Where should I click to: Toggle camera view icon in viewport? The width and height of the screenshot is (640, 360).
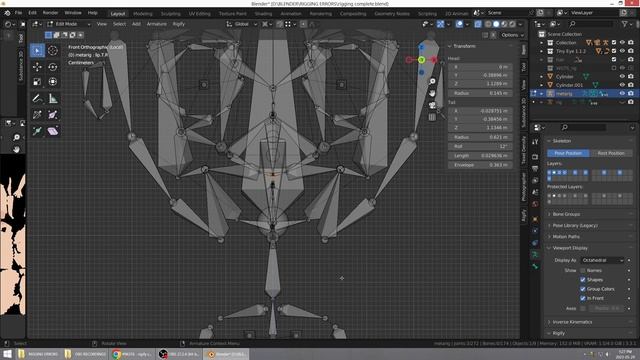click(432, 105)
